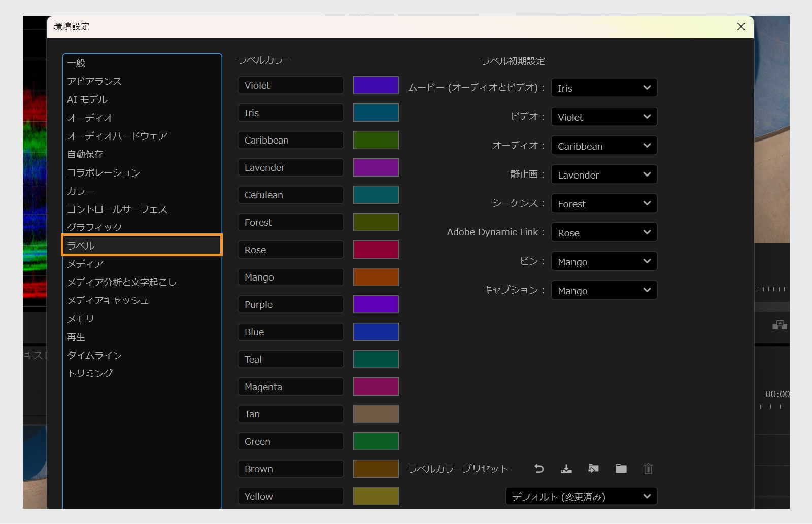Viewport: 812px width, 524px height.
Task: Click the Teal color swatch
Action: [x=376, y=359]
